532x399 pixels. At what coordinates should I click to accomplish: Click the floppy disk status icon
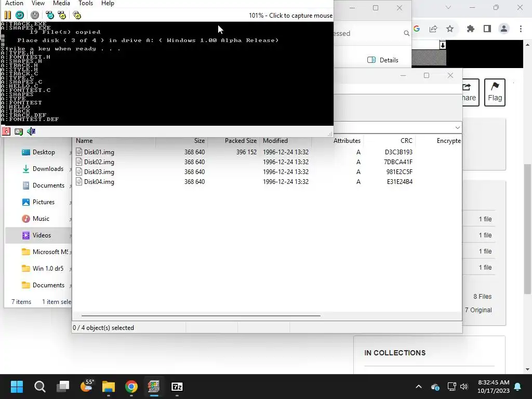click(6, 131)
